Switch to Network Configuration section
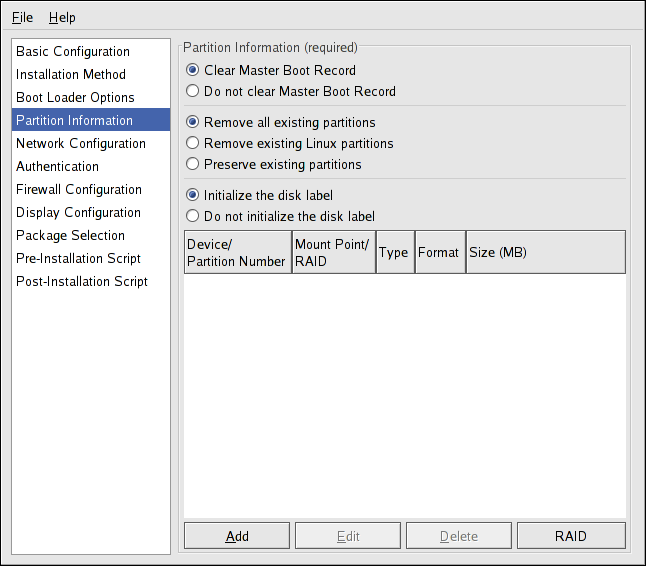 point(81,143)
